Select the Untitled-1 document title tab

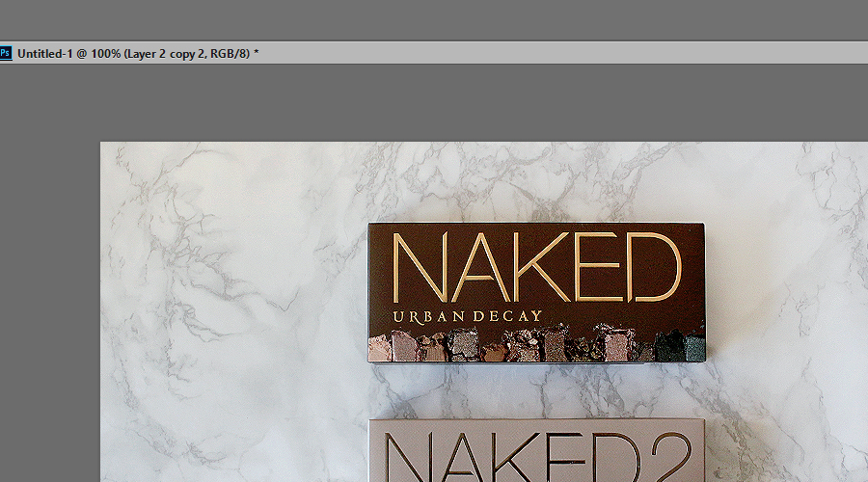click(137, 53)
